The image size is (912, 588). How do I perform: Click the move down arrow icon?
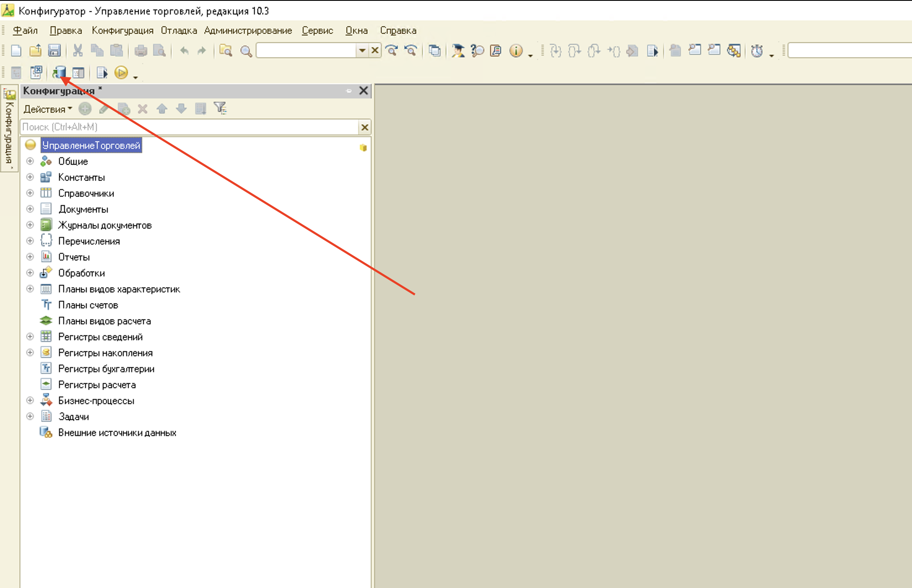tap(181, 109)
